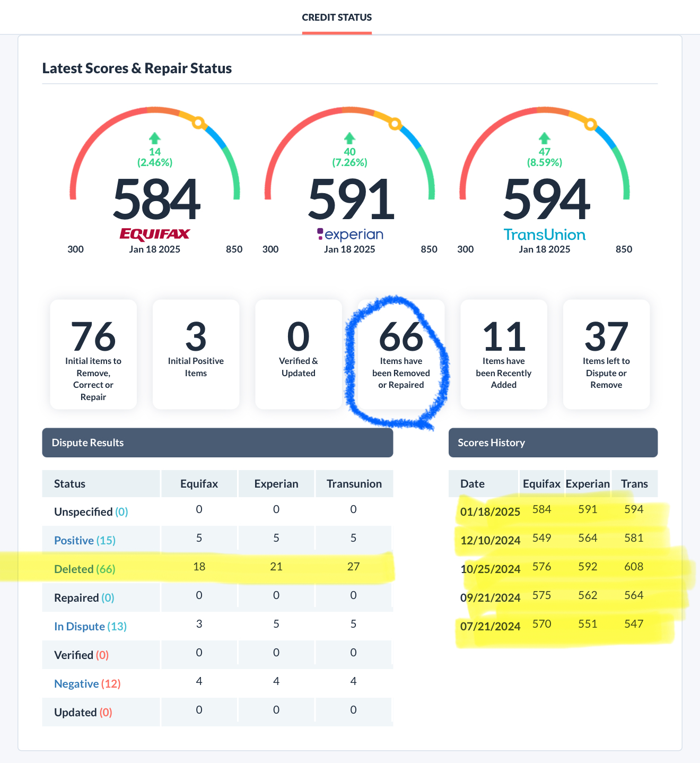Click the TransUnion logo under the third gauge
The image size is (700, 763).
pos(545,234)
